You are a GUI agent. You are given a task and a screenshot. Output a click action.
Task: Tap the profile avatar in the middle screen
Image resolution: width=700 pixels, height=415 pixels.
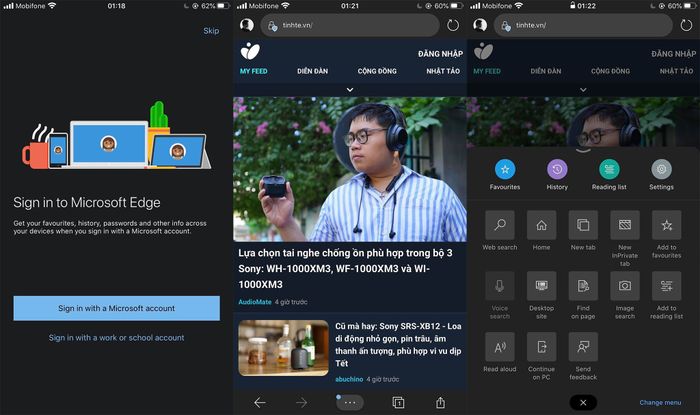(x=246, y=25)
